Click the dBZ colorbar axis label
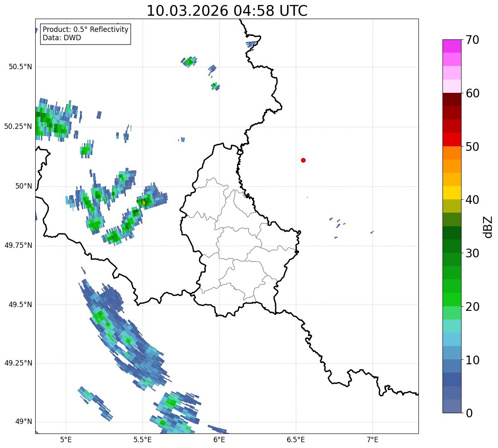Image resolution: width=498 pixels, height=448 pixels. pyautogui.click(x=488, y=226)
